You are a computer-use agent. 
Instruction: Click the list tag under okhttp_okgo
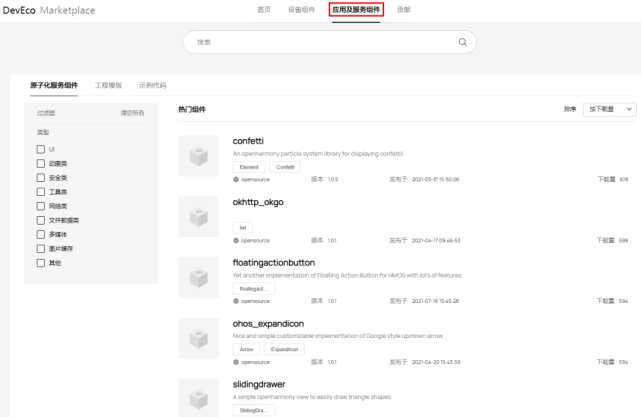(x=243, y=228)
